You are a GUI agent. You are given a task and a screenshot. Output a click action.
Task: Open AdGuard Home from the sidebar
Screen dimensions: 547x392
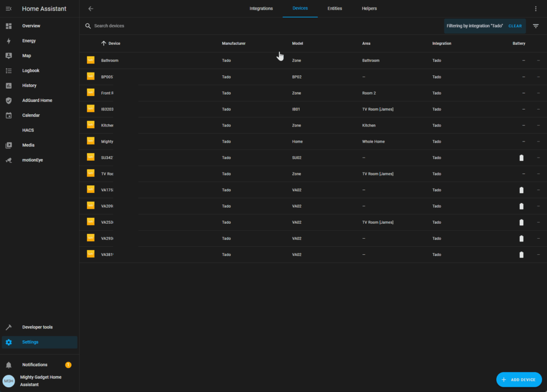(x=37, y=100)
